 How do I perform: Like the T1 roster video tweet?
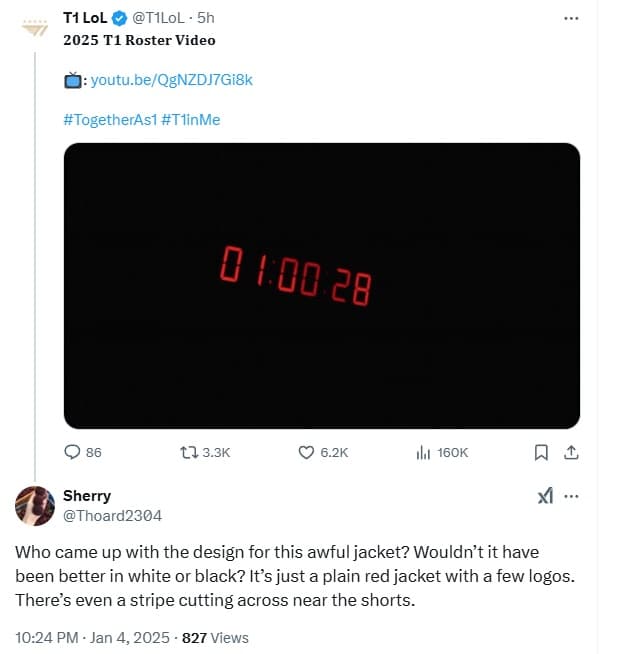pos(307,452)
